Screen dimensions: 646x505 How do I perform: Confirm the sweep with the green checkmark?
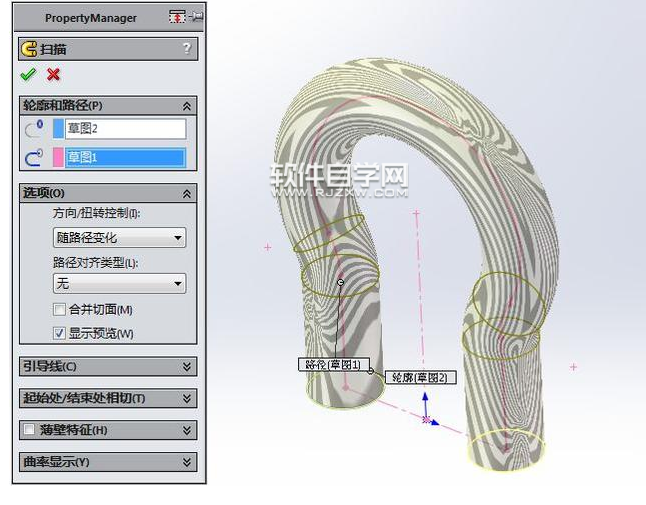pos(28,75)
